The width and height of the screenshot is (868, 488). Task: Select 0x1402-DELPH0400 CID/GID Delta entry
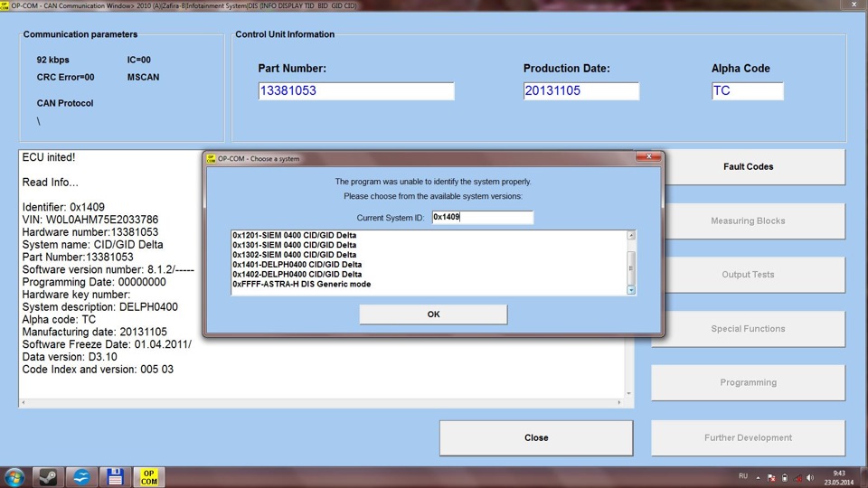[x=297, y=275]
